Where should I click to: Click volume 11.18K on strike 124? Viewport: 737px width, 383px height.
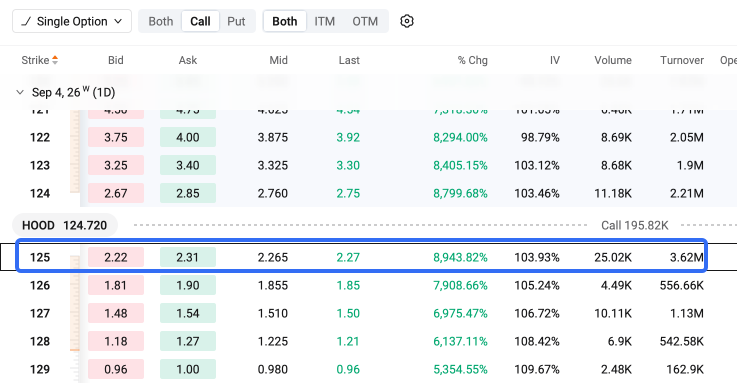click(x=613, y=193)
